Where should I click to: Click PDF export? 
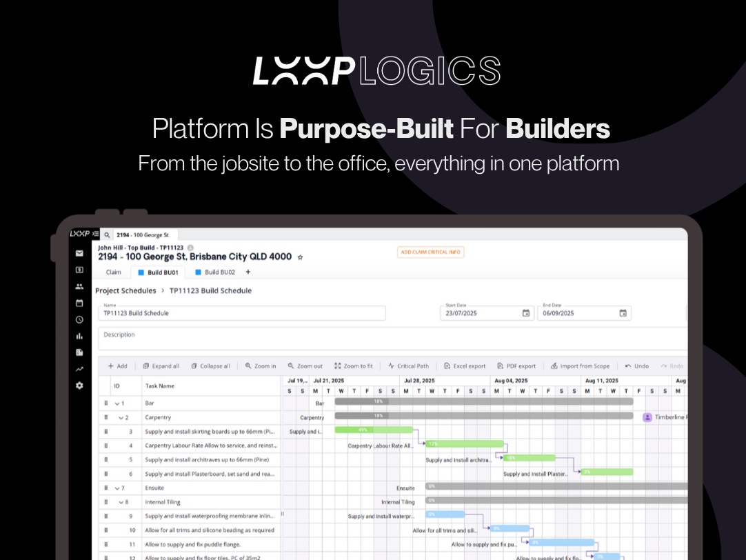[x=516, y=366]
